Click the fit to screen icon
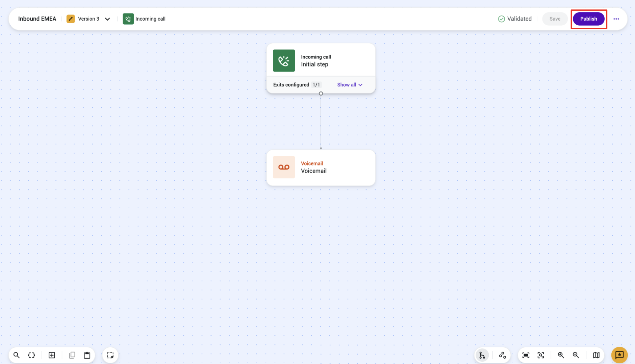This screenshot has height=364, width=635. point(526,355)
